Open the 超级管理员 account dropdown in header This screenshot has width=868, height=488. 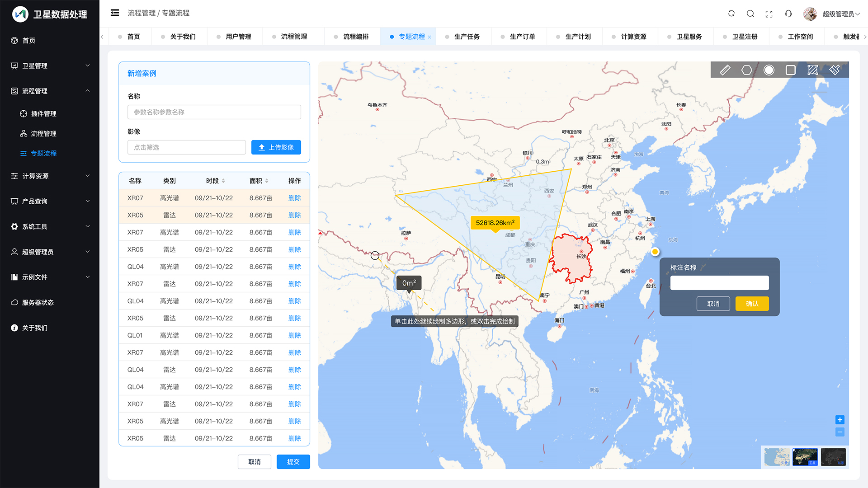point(841,14)
